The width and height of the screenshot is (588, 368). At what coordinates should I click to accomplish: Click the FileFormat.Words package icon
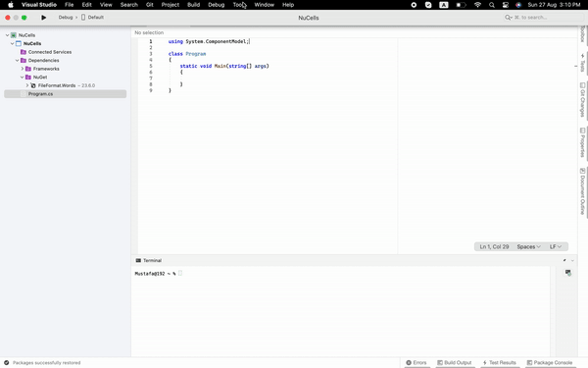coord(33,85)
